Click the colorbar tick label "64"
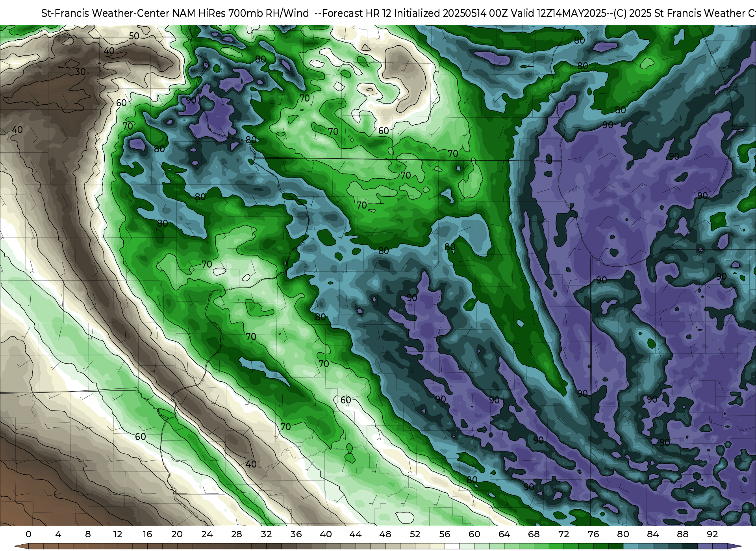Image resolution: width=756 pixels, height=551 pixels. (504, 534)
